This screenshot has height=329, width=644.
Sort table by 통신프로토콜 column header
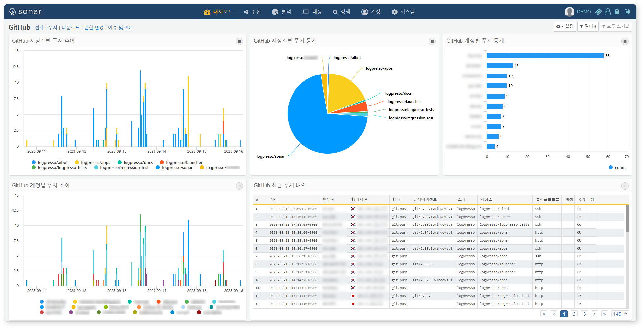[547, 199]
